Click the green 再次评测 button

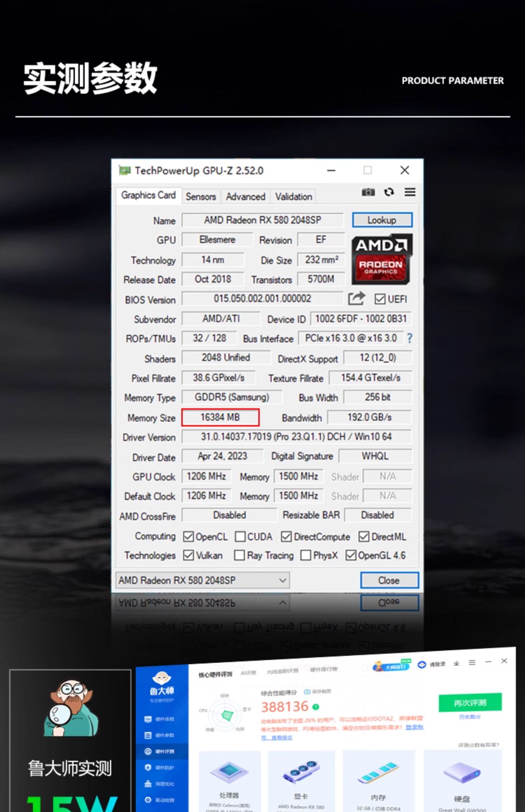[470, 703]
